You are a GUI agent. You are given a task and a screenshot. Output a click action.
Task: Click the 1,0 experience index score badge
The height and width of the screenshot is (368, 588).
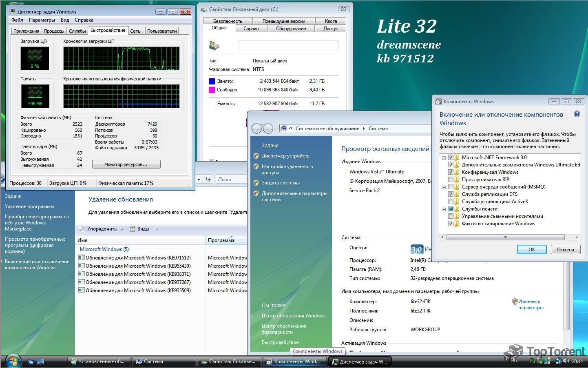click(x=417, y=249)
